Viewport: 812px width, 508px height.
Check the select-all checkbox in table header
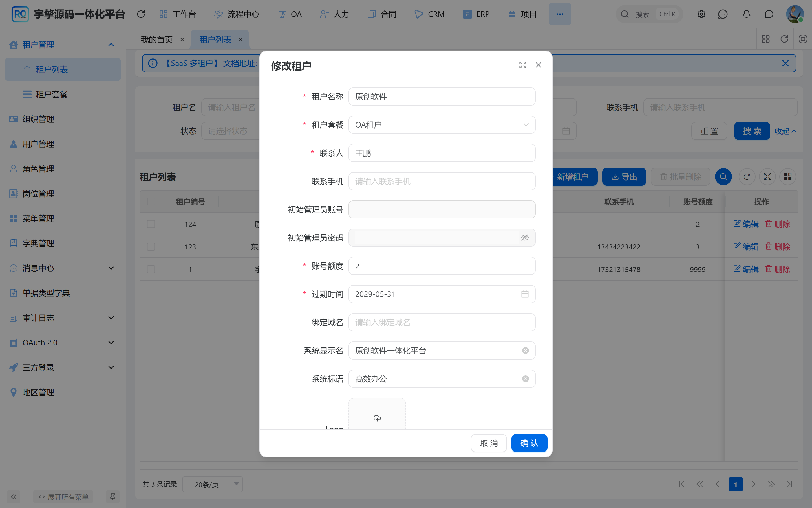coord(151,202)
